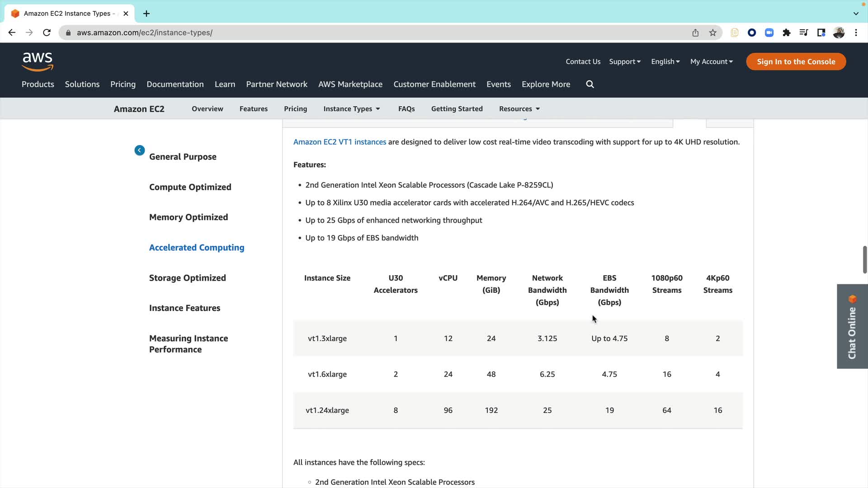The width and height of the screenshot is (868, 488).
Task: Open the Chrome three-dot menu
Action: [856, 33]
